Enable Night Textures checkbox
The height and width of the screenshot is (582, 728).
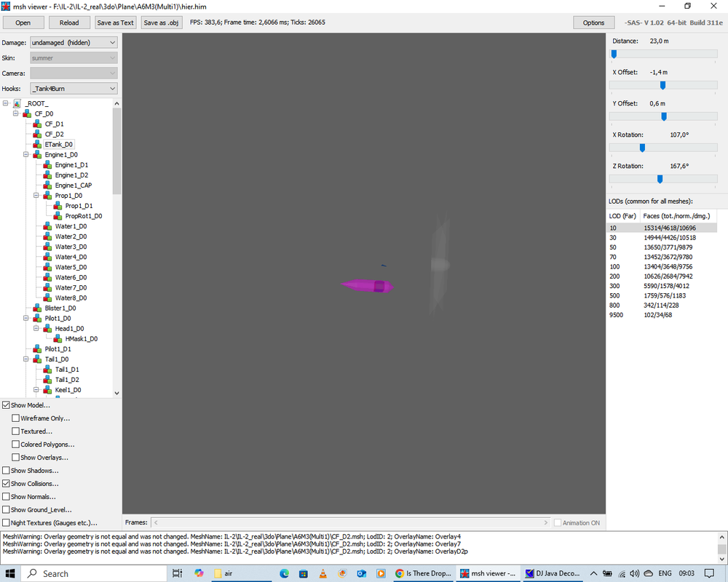click(x=6, y=522)
